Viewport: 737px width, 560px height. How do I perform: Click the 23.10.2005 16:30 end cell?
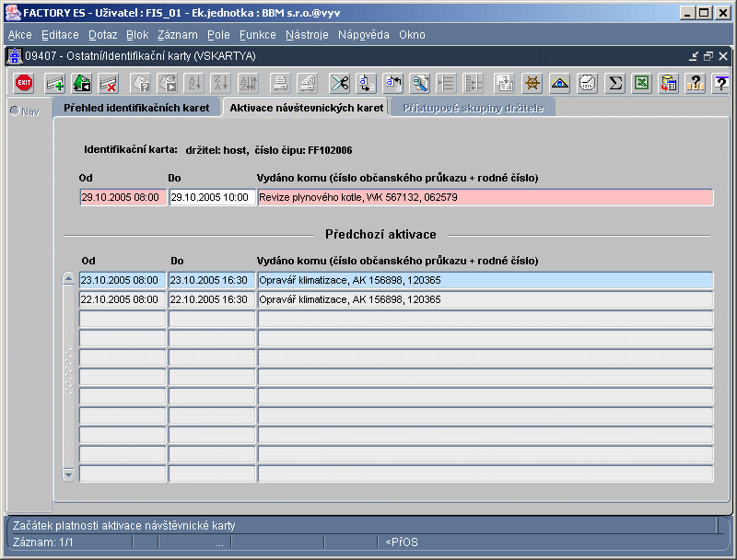(x=212, y=280)
